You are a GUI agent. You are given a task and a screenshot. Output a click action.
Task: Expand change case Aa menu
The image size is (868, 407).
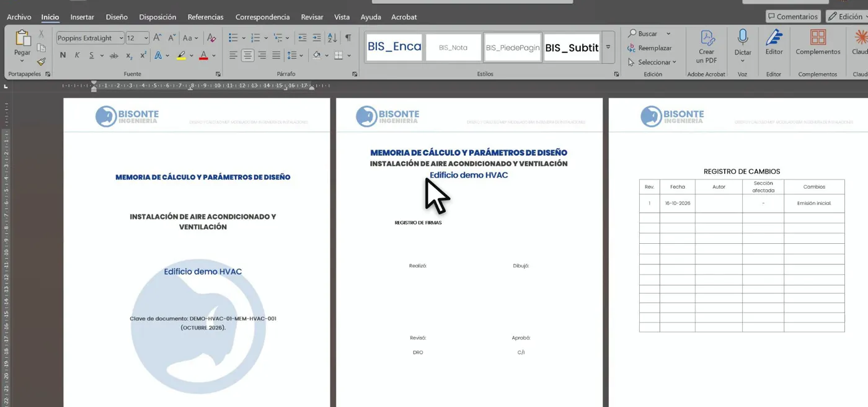click(197, 38)
